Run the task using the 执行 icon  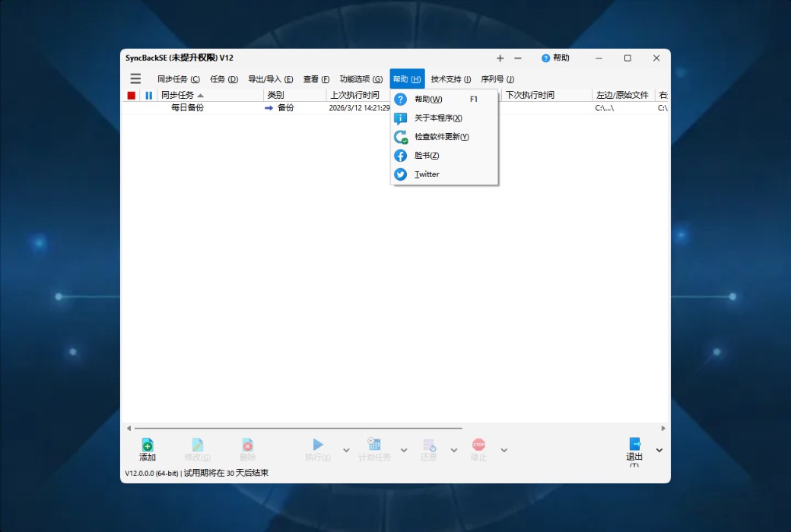pos(317,447)
